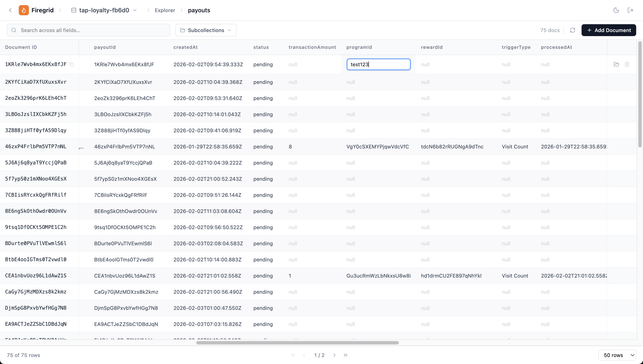Screen dimensions: 643x364
Task: Click the Firegrid flame logo
Action: 24,10
